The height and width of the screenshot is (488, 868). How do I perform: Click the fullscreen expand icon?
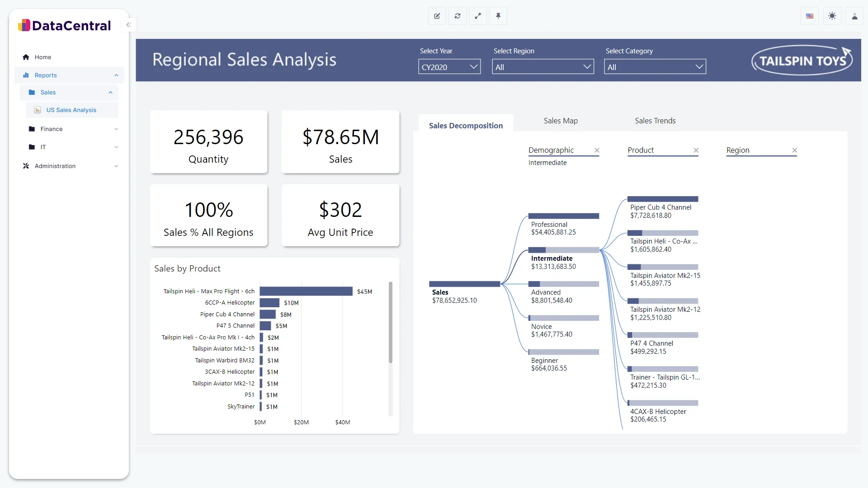click(478, 16)
